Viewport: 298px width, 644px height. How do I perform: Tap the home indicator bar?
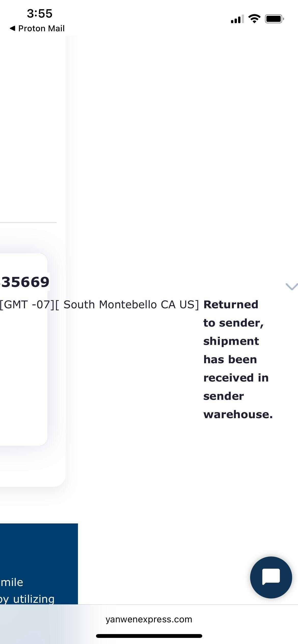pos(149,636)
